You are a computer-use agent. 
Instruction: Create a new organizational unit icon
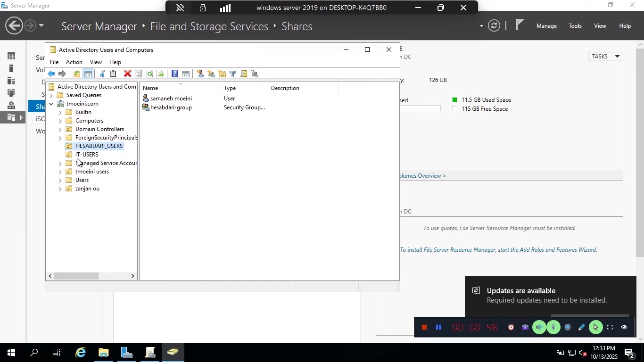click(222, 74)
